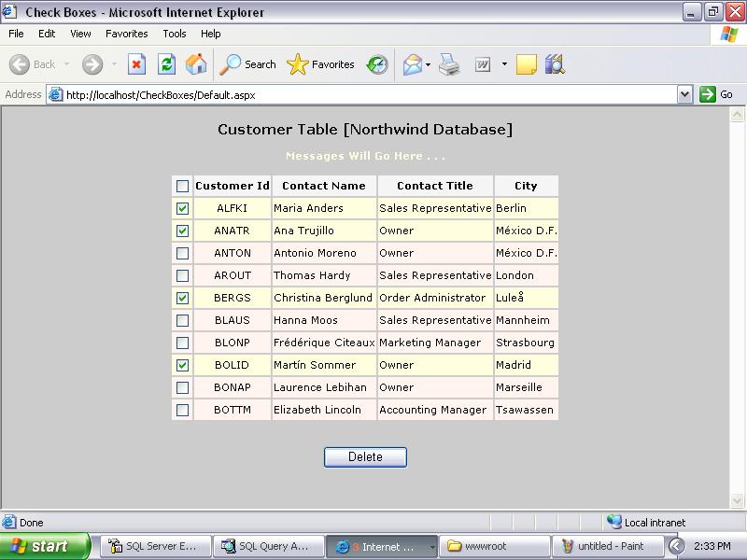Switch to SQL Query Analyzer in taskbar
Viewport: 747px width, 560px height.
pyautogui.click(x=269, y=546)
